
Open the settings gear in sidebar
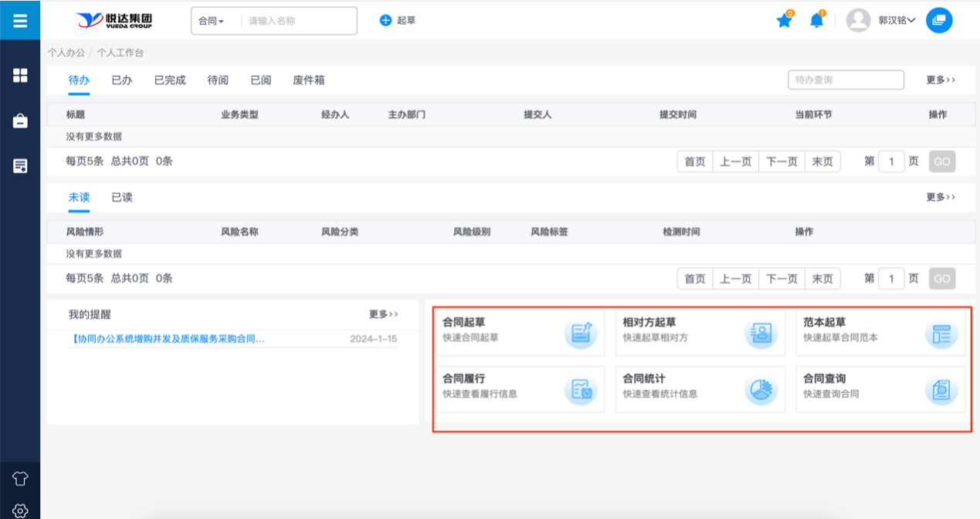point(20,510)
